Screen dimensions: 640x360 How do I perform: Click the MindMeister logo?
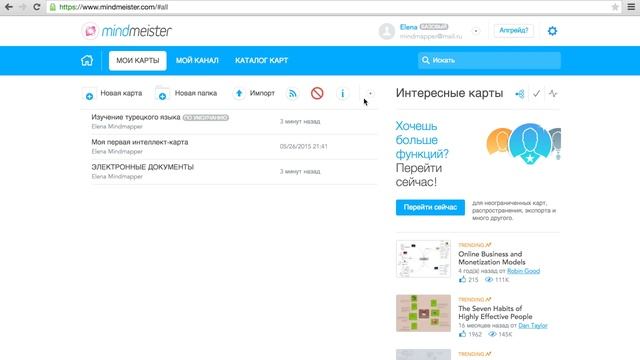(127, 31)
